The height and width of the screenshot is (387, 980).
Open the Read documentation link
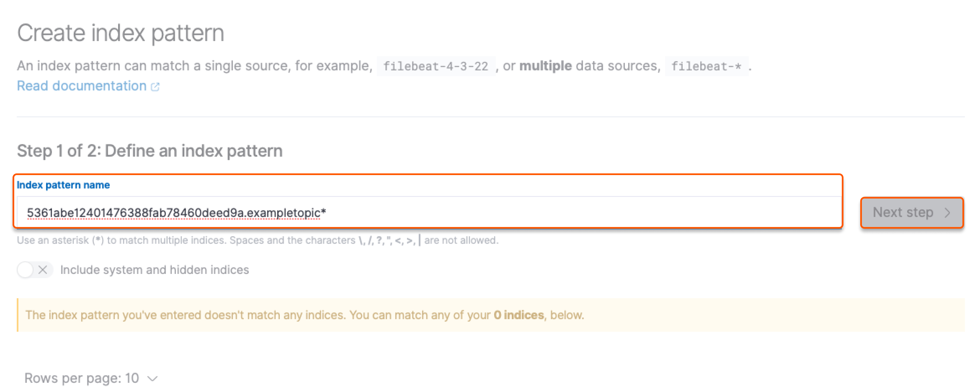point(82,86)
